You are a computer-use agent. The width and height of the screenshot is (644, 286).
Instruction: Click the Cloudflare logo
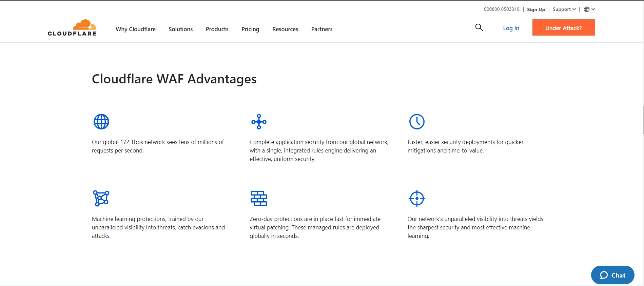(x=72, y=27)
